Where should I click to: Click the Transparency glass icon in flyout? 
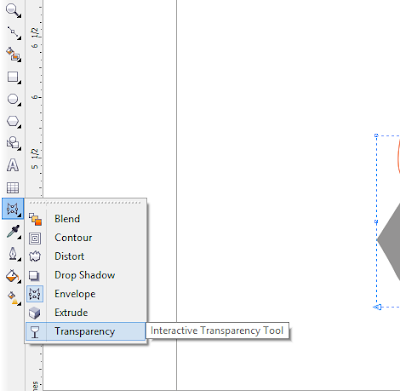pyautogui.click(x=35, y=332)
